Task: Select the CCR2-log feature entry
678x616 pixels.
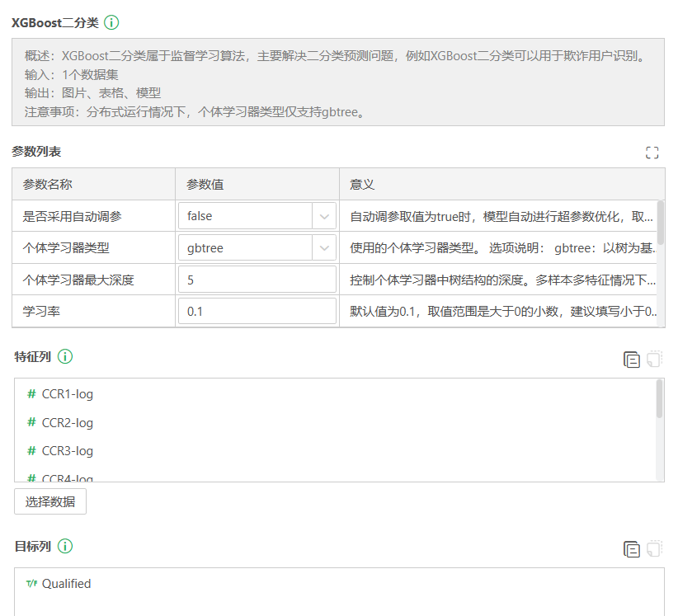Action: tap(66, 422)
